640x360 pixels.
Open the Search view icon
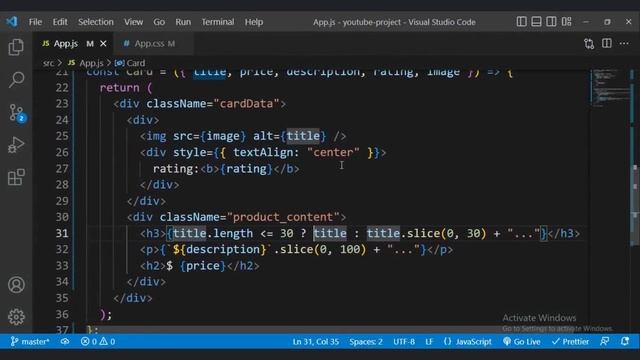(x=16, y=79)
